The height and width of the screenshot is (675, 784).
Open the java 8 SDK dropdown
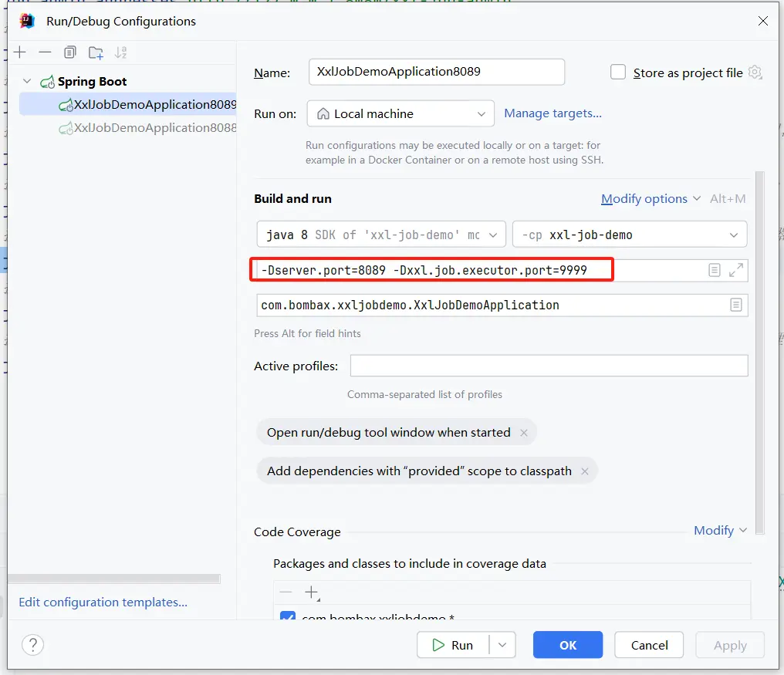coord(381,235)
